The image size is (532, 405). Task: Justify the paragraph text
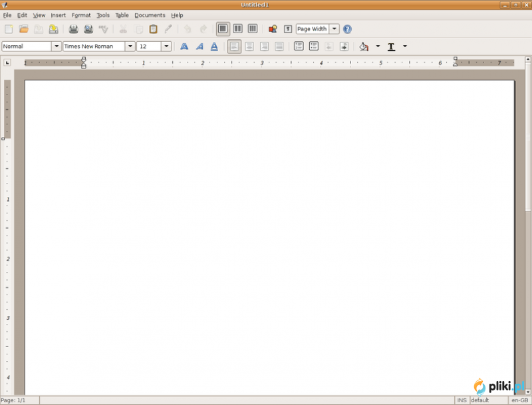279,47
